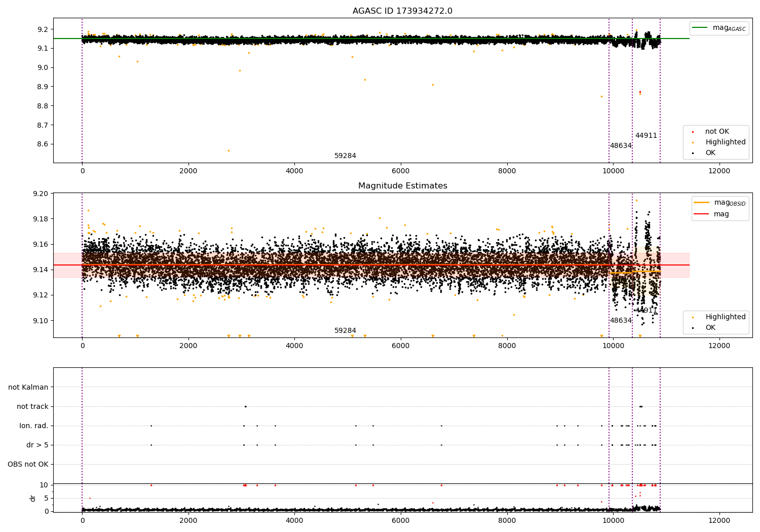Click the orange outlier near 8.57 in top plot

tap(229, 150)
